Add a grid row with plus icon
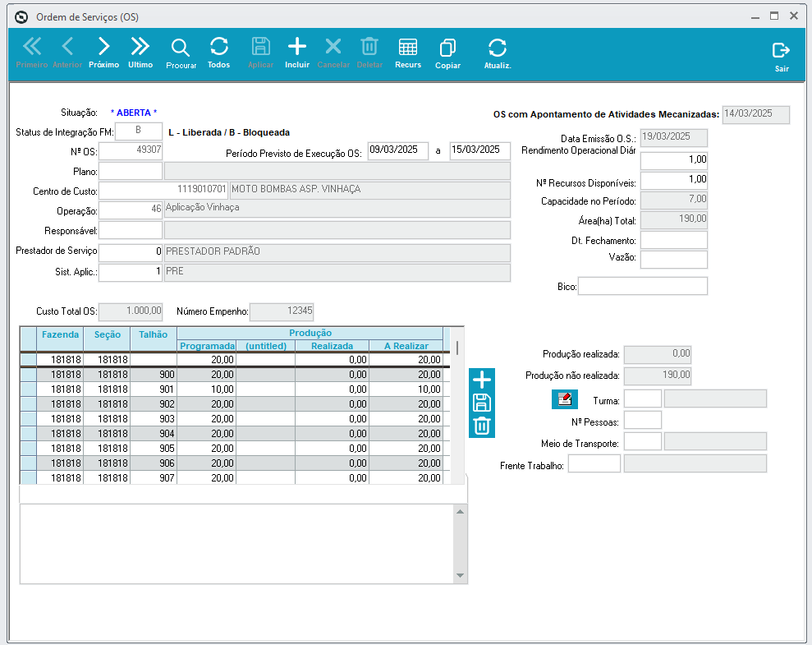Screen dimensions: 812x645 pos(482,380)
